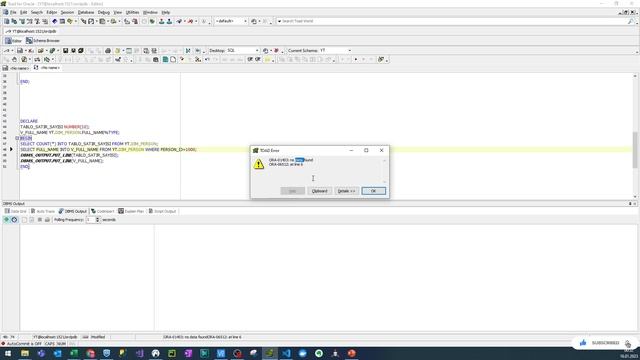Click the Clipboard button in error dialog
This screenshot has height=360, width=640.
[319, 191]
